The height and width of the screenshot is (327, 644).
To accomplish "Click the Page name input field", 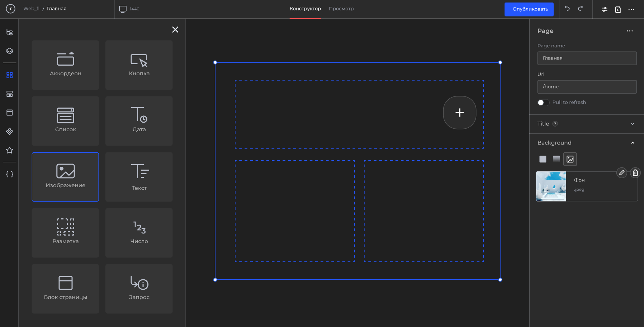I will tap(587, 58).
